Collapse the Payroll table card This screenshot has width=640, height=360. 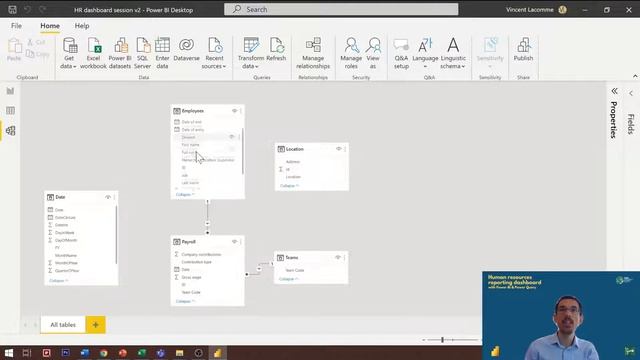click(x=185, y=301)
